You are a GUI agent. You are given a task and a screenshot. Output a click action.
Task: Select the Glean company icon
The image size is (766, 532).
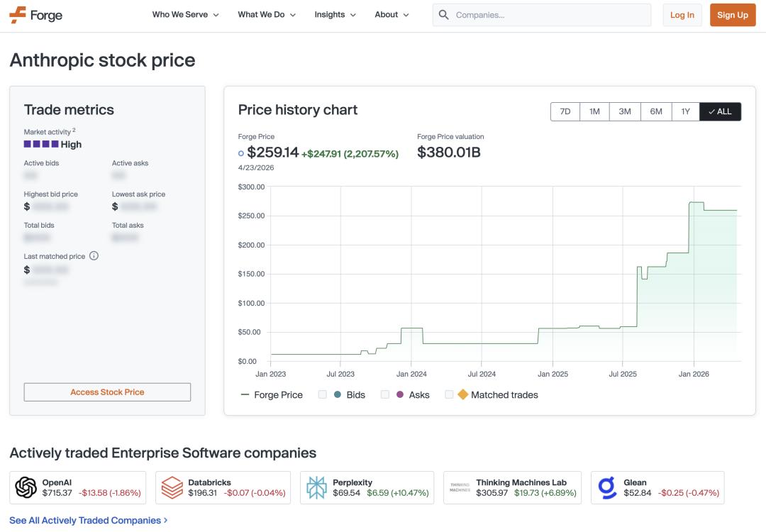point(605,487)
